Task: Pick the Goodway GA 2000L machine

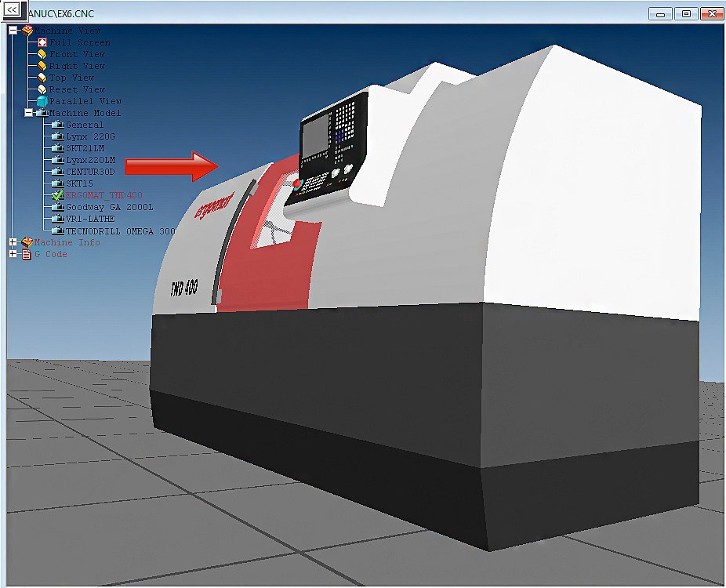Action: pos(109,207)
